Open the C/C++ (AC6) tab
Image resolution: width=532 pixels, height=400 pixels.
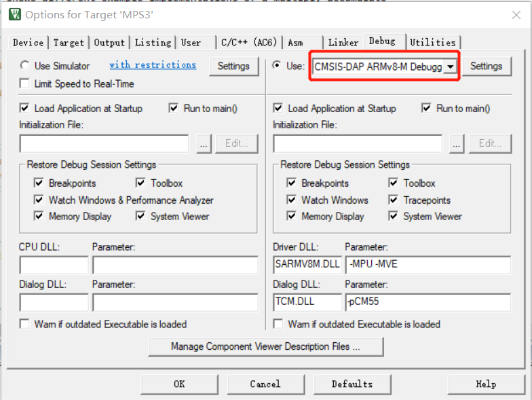point(249,43)
